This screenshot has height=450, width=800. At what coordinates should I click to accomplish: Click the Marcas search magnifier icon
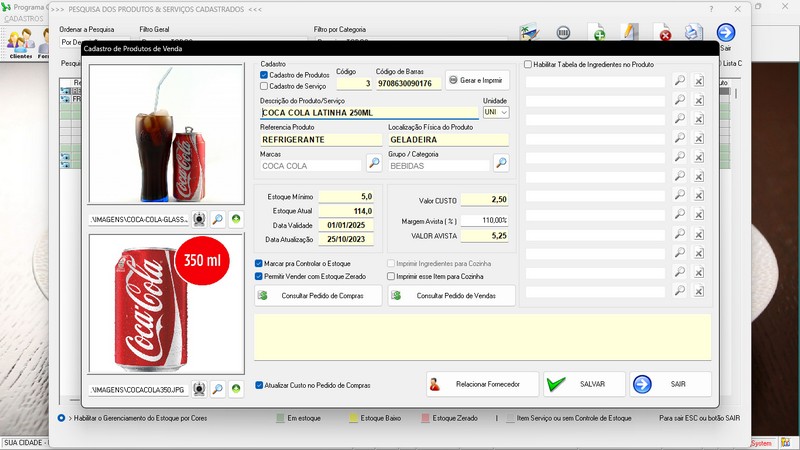point(373,163)
